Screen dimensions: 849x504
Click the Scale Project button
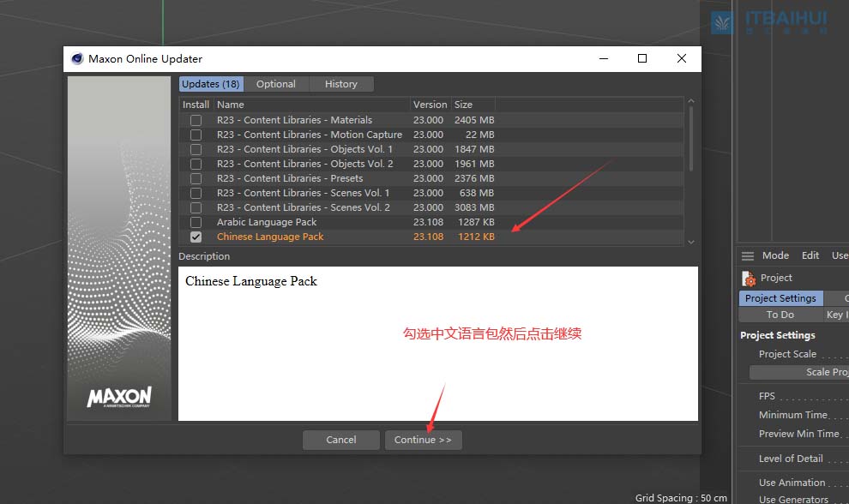799,373
